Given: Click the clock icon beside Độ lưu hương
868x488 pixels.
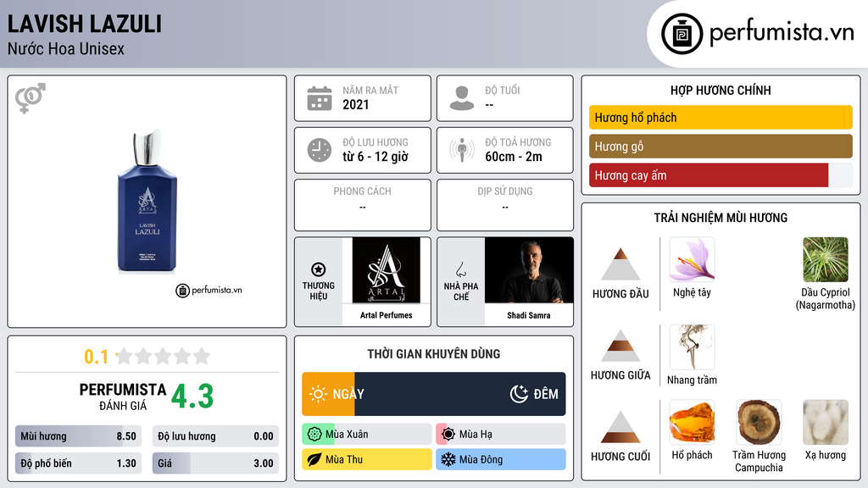Looking at the screenshot, I should coord(320,150).
